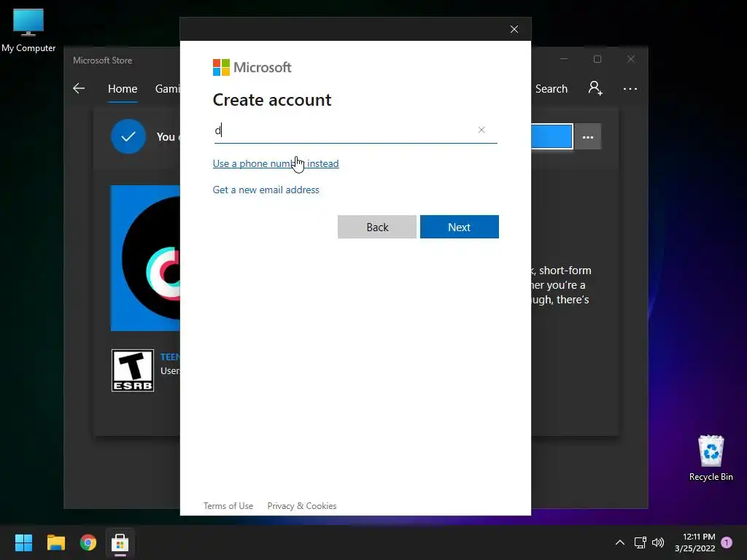Viewport: 747px width, 560px height.
Task: Close the Create account dialog
Action: coord(514,29)
